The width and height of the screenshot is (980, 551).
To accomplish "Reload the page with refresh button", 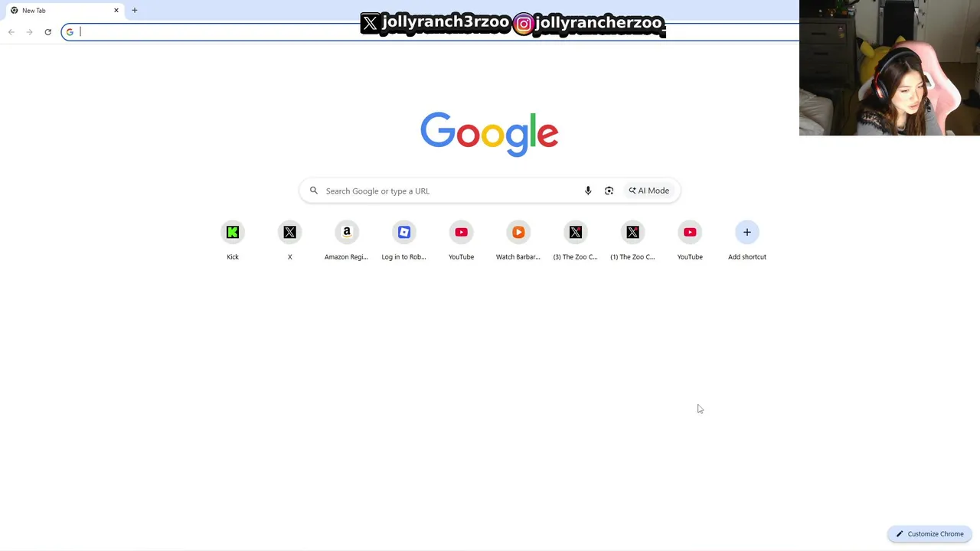I will [x=47, y=32].
